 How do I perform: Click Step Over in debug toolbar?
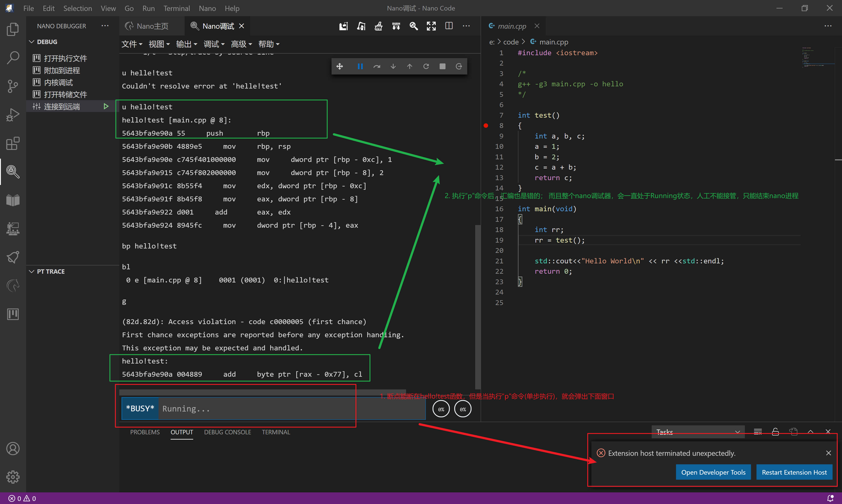point(377,67)
